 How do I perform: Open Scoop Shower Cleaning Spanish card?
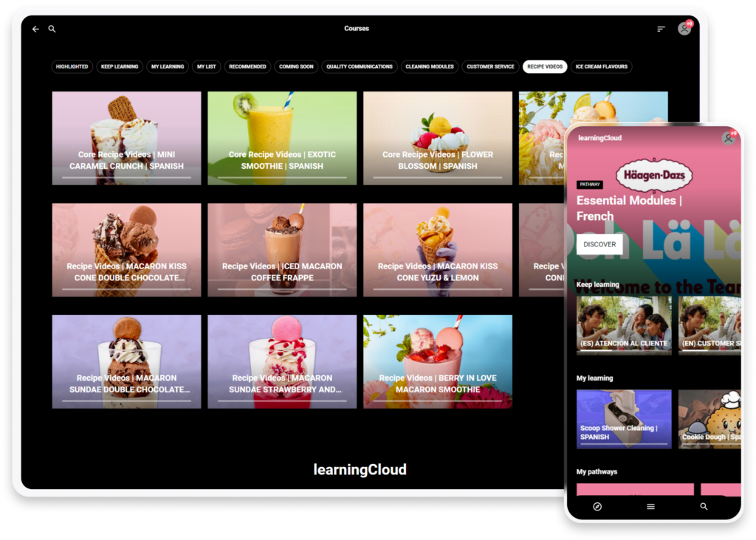pos(624,419)
